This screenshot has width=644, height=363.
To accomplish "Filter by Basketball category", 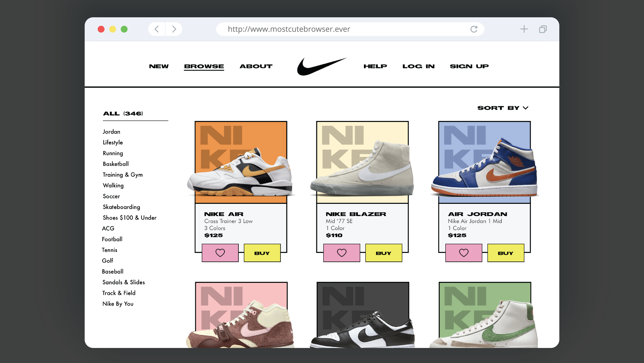I will pos(116,164).
